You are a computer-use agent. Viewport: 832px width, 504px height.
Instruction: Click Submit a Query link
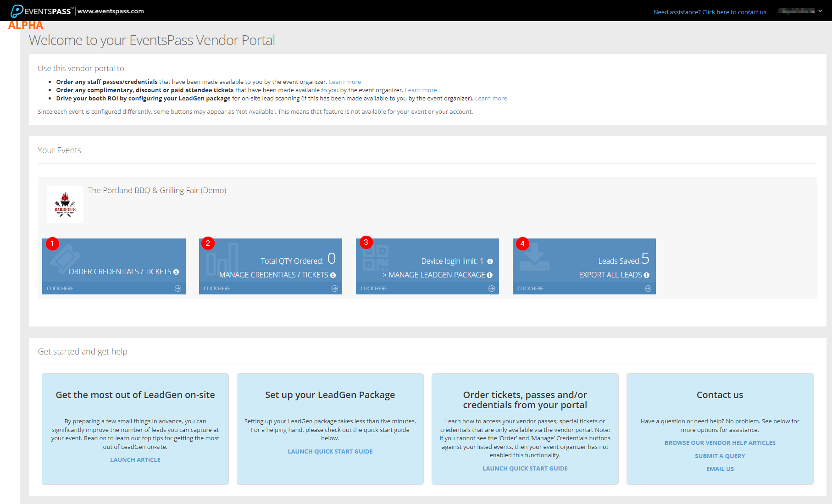click(720, 456)
